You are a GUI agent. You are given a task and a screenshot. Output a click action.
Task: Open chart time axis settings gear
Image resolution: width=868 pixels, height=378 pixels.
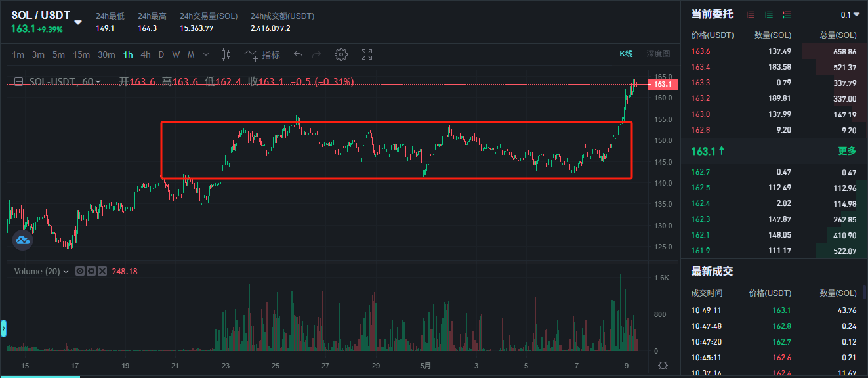tap(663, 366)
